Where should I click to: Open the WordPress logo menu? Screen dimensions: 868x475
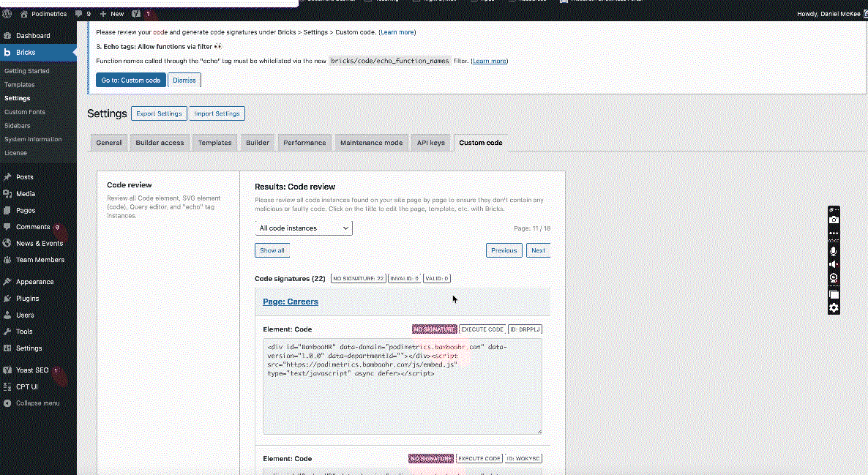7,14
